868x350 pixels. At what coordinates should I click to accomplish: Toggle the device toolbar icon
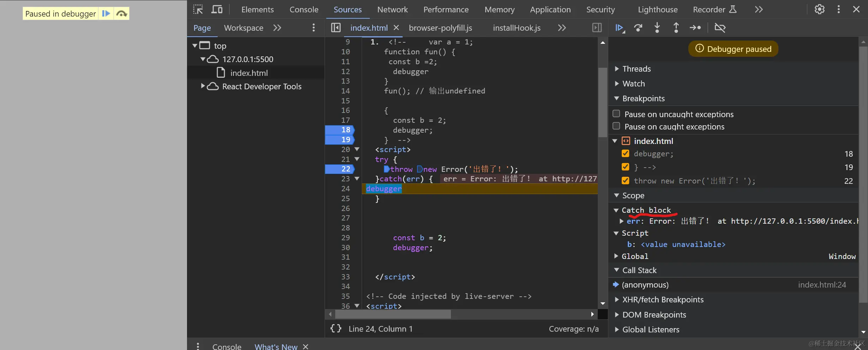(217, 9)
